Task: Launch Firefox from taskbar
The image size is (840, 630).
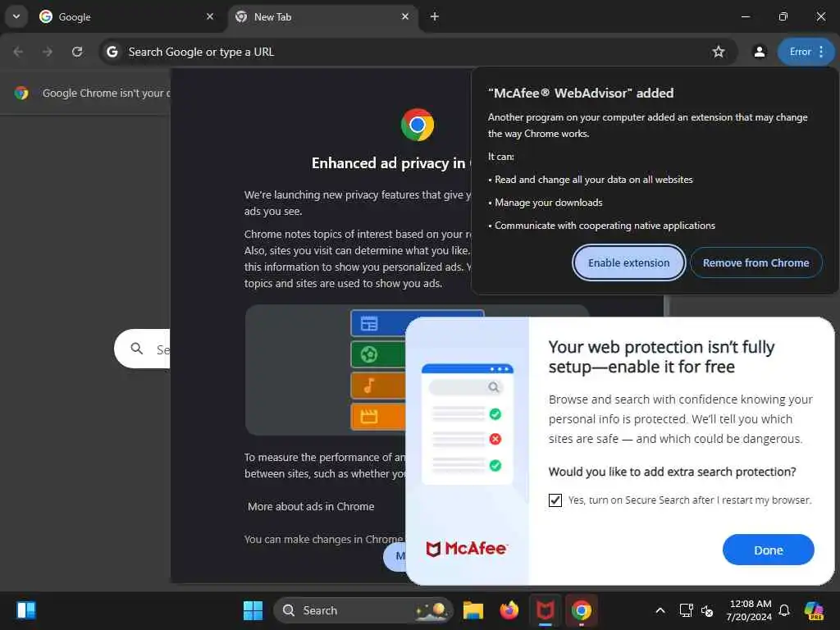Action: point(509,610)
